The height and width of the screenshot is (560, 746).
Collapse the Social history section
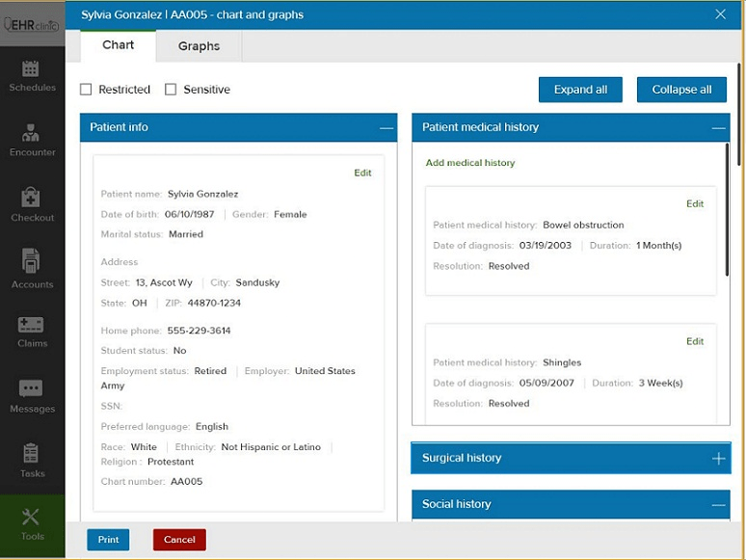pyautogui.click(x=719, y=505)
